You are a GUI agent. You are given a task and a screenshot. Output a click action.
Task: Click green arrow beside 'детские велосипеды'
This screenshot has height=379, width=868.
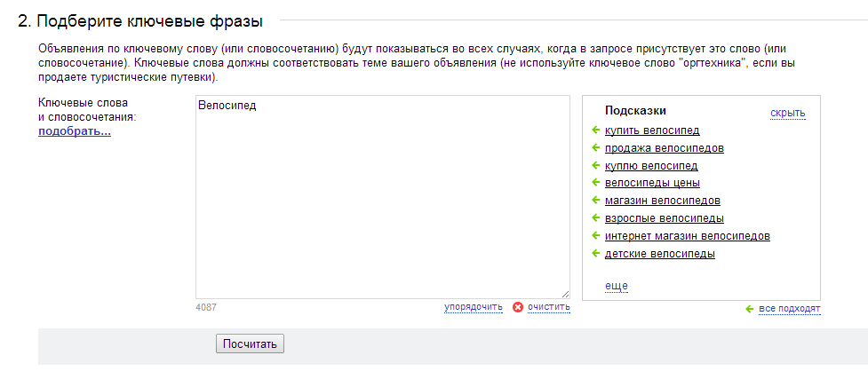tap(595, 253)
